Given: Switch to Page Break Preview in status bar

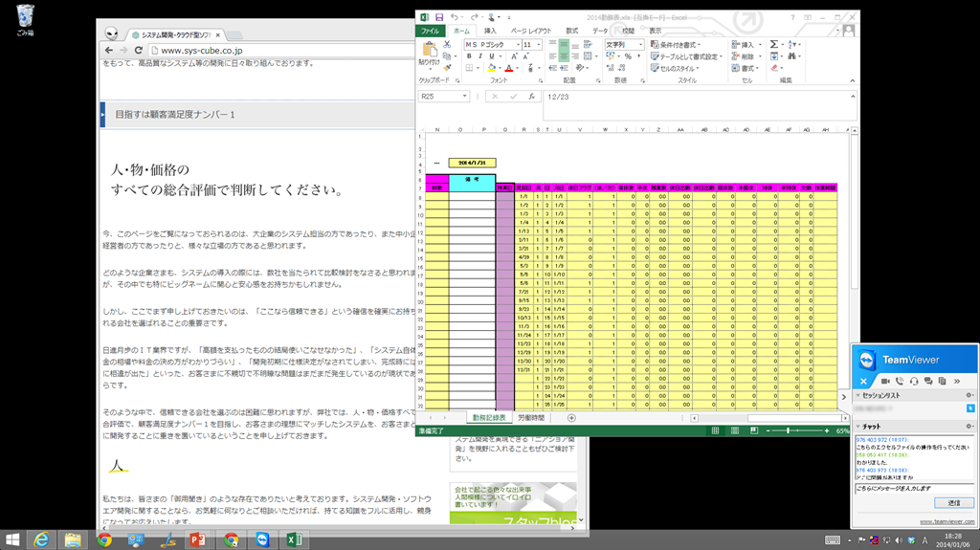Looking at the screenshot, I should click(x=754, y=430).
